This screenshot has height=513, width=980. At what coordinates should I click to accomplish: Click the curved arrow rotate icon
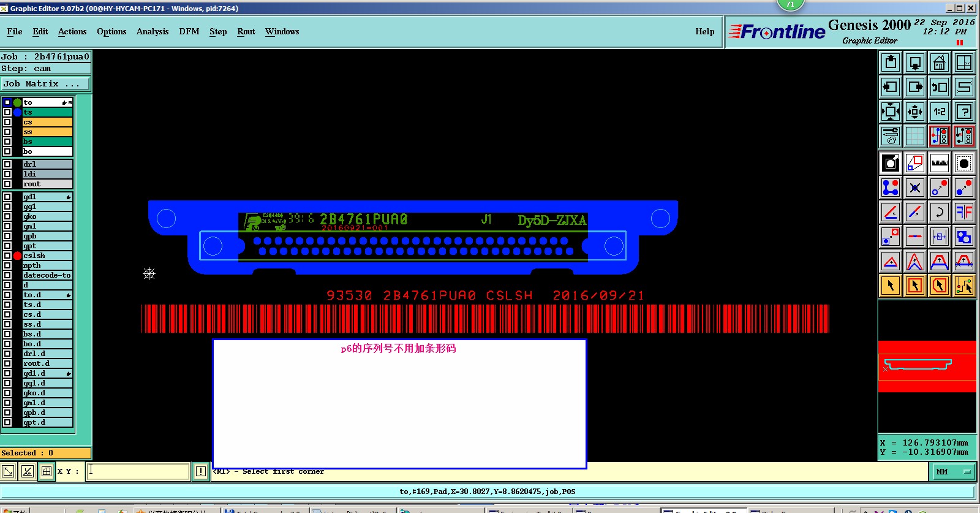(x=940, y=212)
